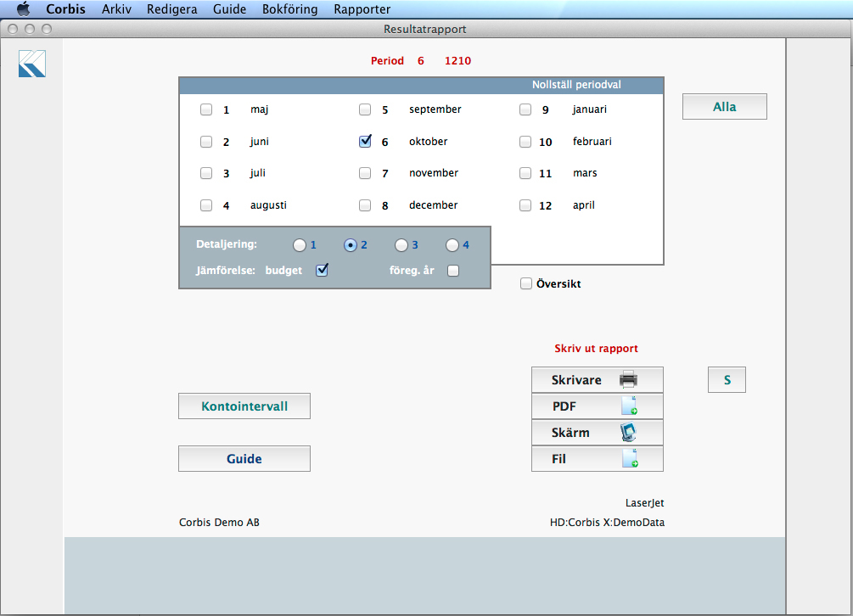This screenshot has width=853, height=616.
Task: Check the period 1 maj checkbox
Action: tap(206, 109)
